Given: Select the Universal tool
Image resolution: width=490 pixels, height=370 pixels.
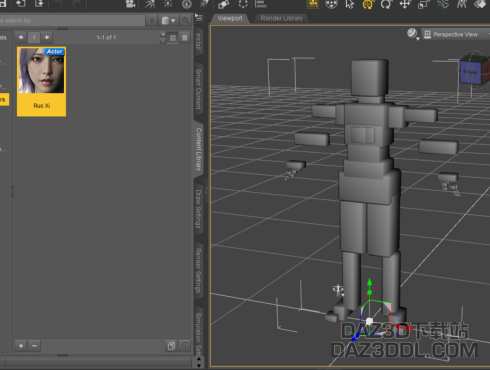Looking at the screenshot, I should (x=331, y=4).
